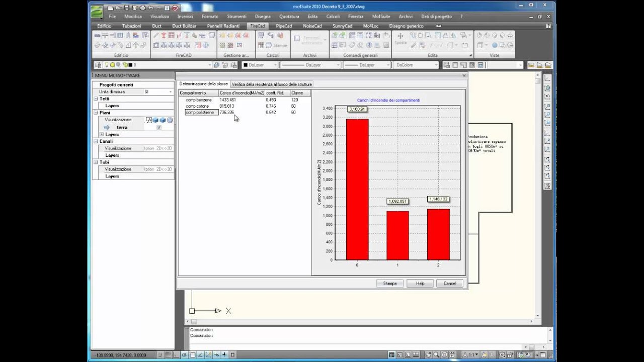Click the Stampa button

(x=390, y=284)
